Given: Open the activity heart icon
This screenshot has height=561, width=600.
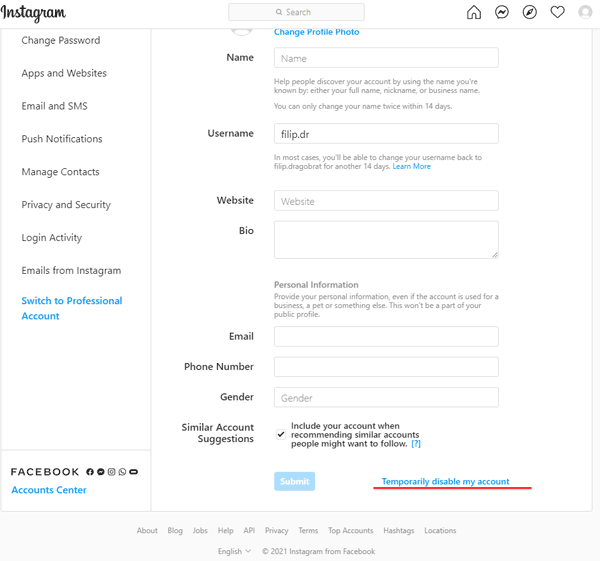Looking at the screenshot, I should click(558, 12).
